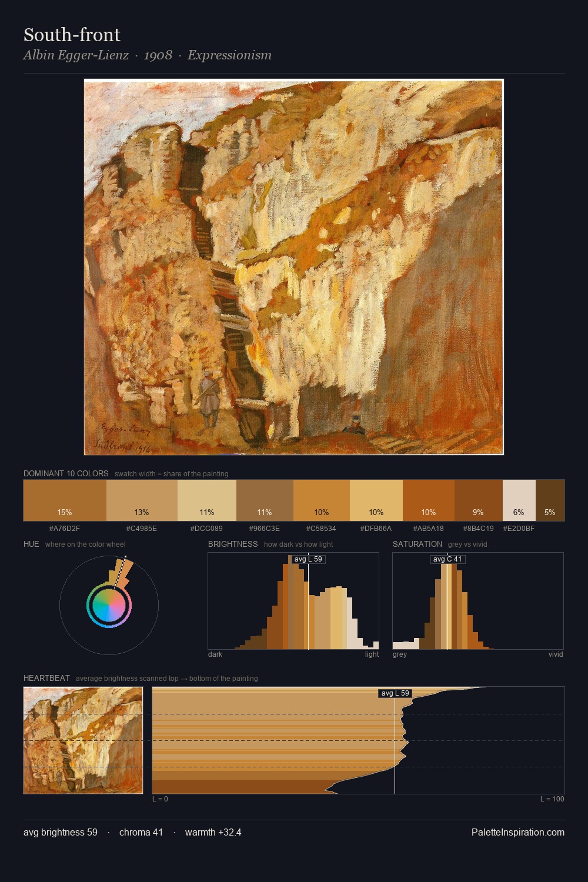Click the #C58534 orange-brown swatch
Image resolution: width=588 pixels, height=882 pixels.
[322, 500]
